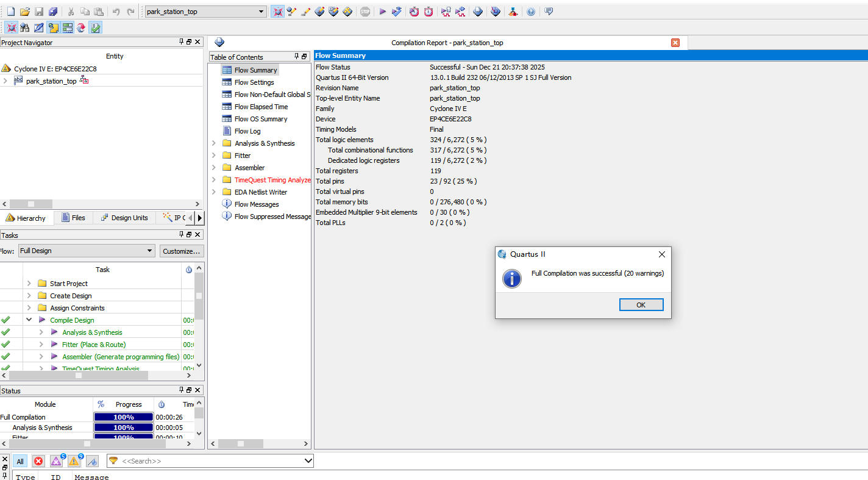Image resolution: width=868 pixels, height=480 pixels.
Task: Click the binoculars Find icon
Action: (x=25, y=27)
